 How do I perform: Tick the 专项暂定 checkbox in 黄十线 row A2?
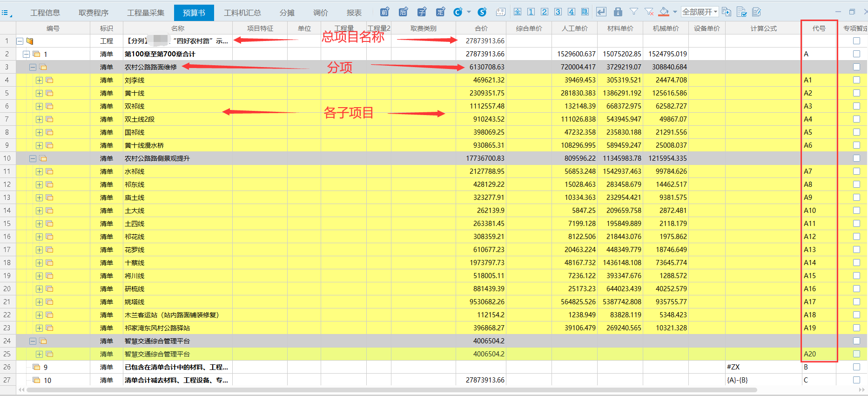tap(856, 93)
